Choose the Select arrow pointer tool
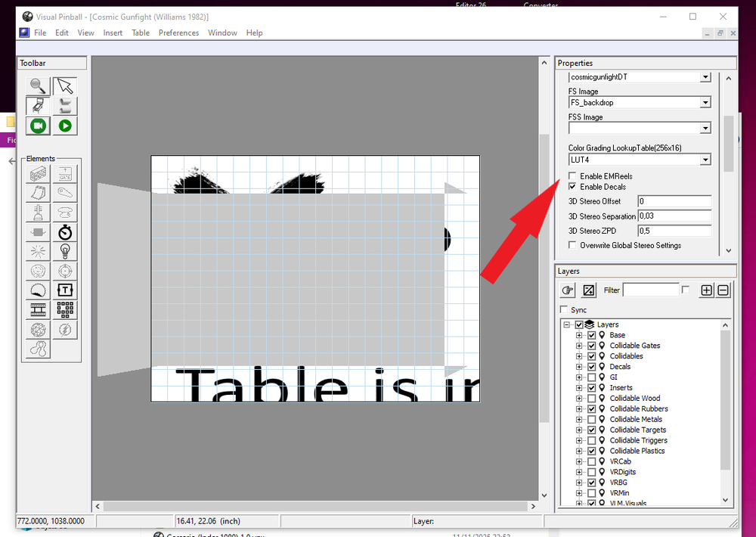This screenshot has width=756, height=537. pyautogui.click(x=65, y=86)
